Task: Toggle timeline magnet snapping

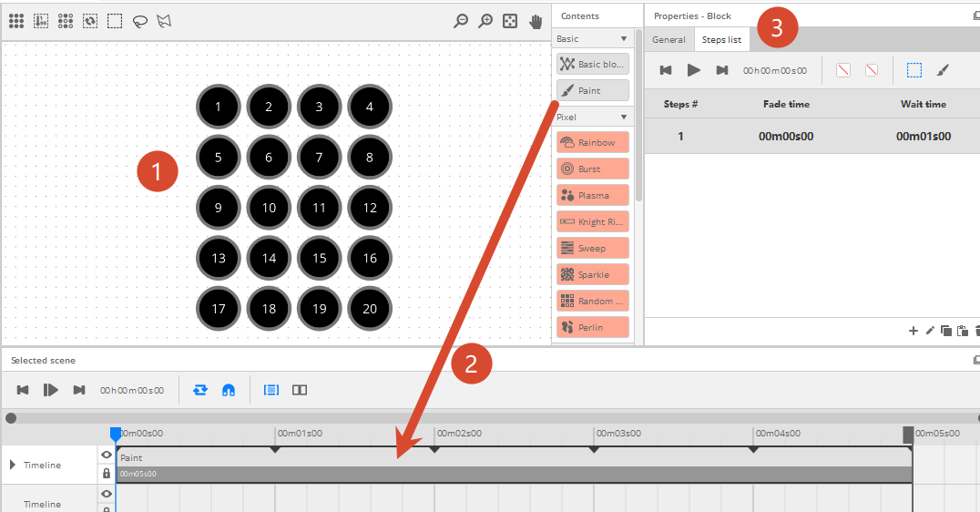Action: (x=229, y=390)
